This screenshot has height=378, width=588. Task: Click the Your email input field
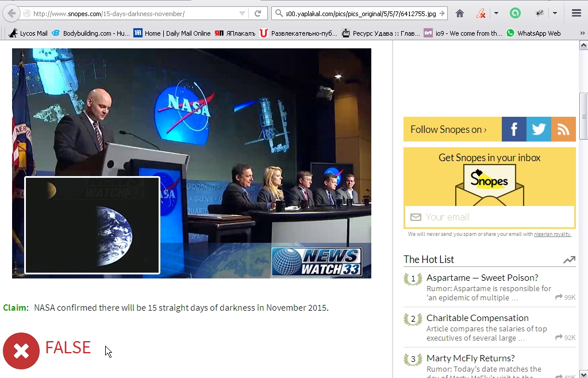pos(489,217)
